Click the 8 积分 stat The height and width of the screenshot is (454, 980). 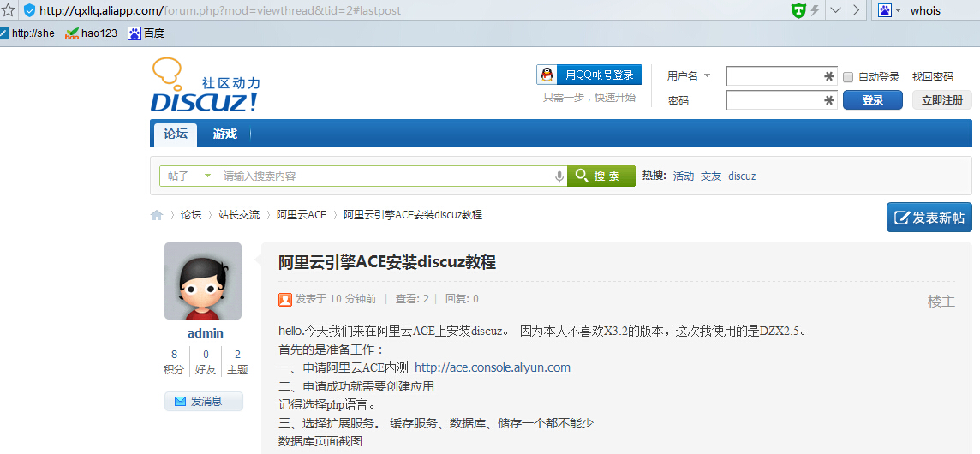coord(175,362)
